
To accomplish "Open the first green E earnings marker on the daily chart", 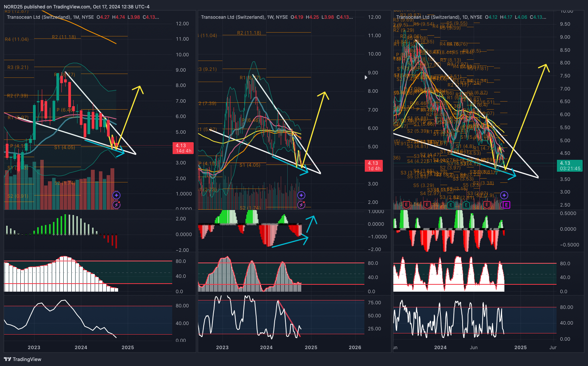I will coord(451,205).
